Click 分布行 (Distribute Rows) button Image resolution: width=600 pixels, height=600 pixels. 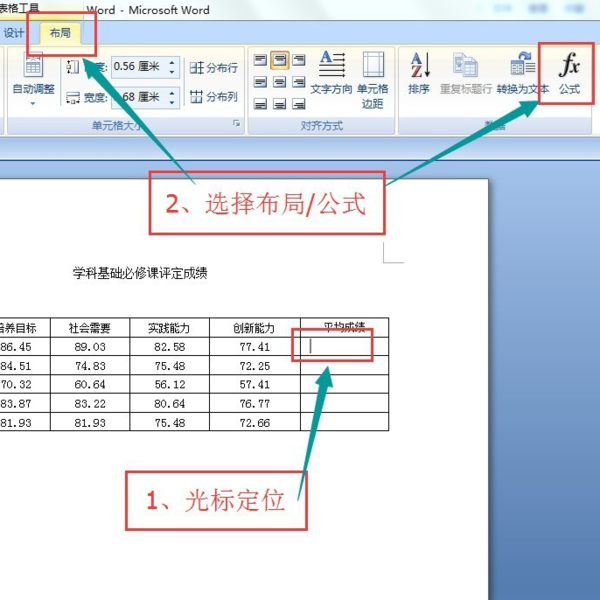tap(214, 68)
